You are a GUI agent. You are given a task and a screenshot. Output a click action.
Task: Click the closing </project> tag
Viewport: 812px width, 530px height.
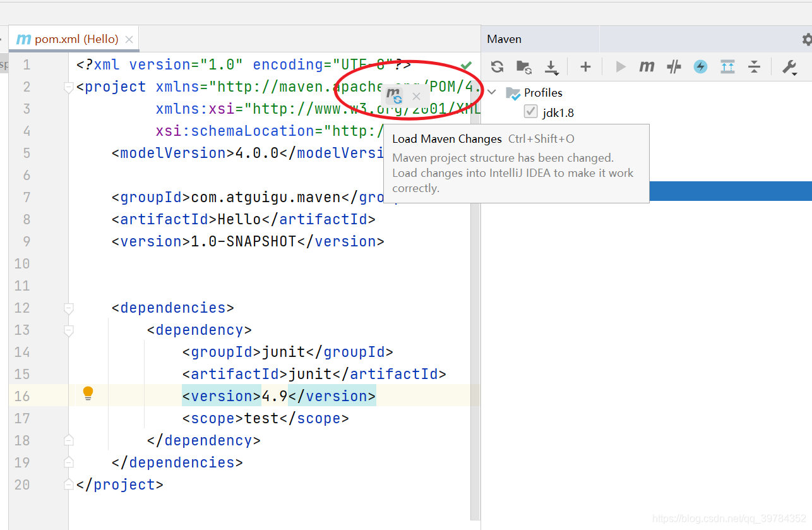click(x=119, y=485)
